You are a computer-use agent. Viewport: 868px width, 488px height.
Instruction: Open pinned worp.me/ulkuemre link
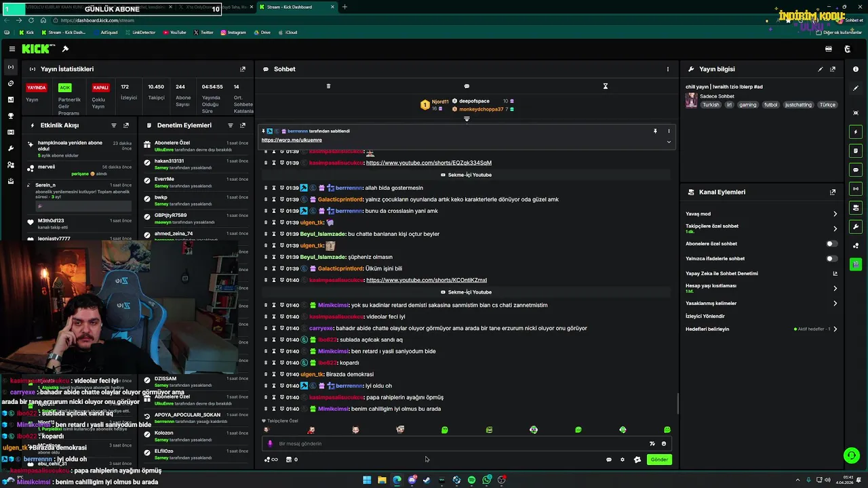pos(292,140)
